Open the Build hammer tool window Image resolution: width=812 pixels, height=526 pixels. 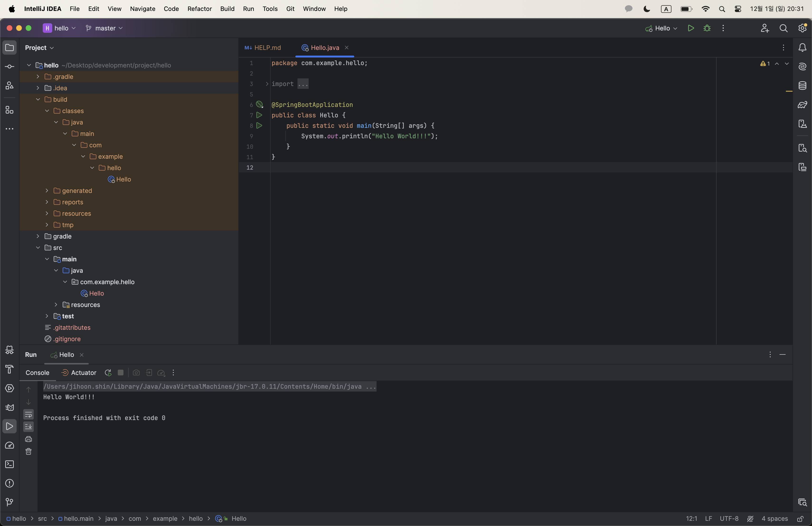click(x=9, y=369)
